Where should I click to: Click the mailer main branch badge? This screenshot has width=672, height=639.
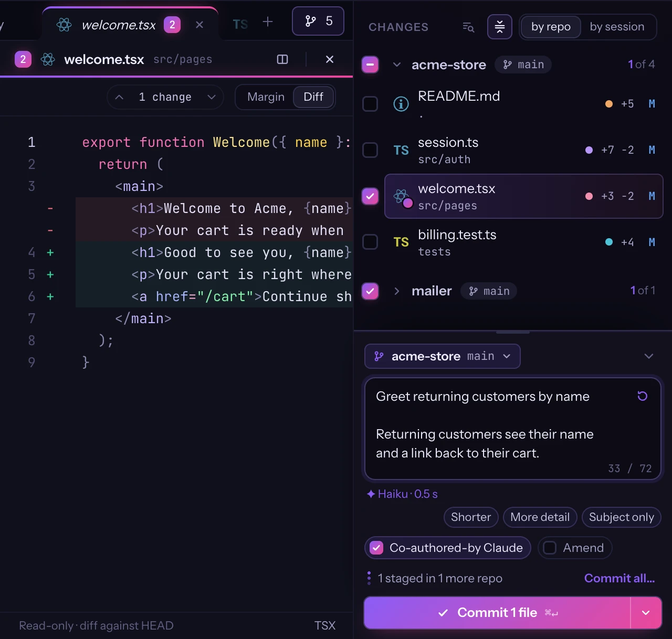point(489,291)
